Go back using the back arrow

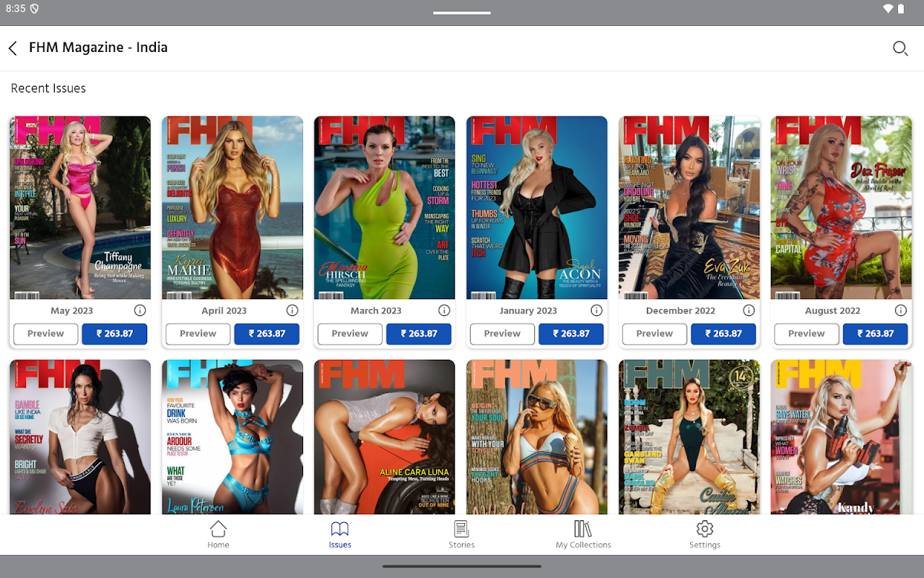12,48
